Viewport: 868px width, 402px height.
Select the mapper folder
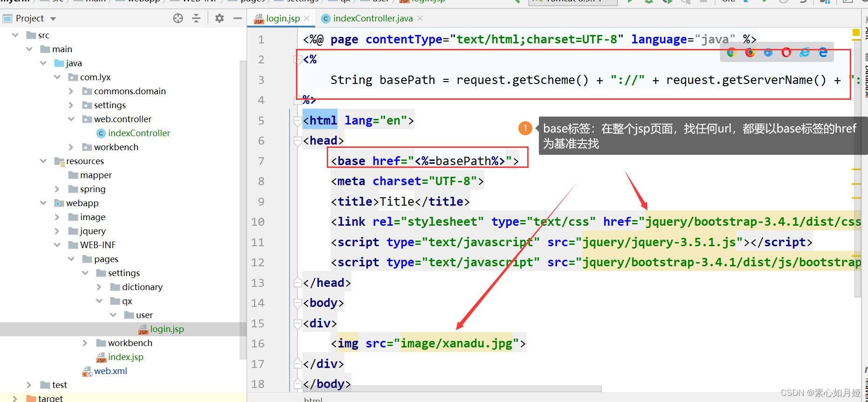(x=90, y=175)
